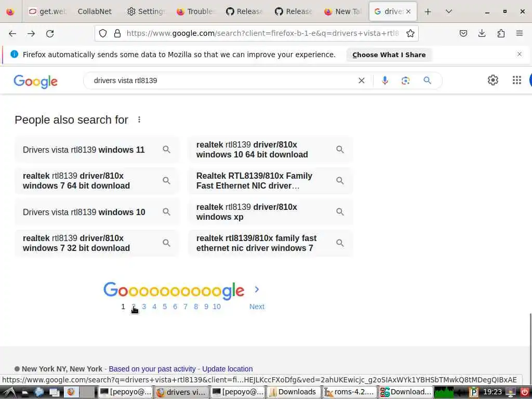This screenshot has height=399, width=532.
Task: Select suggestion realtek rtl8139/810x family fast ethernet nic driver windows 7
Action: click(270, 243)
